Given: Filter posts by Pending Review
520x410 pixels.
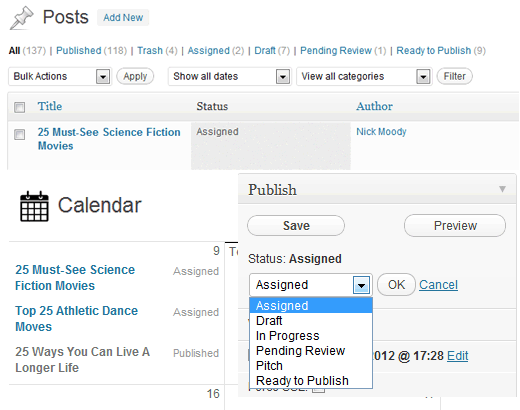Looking at the screenshot, I should pyautogui.click(x=336, y=51).
